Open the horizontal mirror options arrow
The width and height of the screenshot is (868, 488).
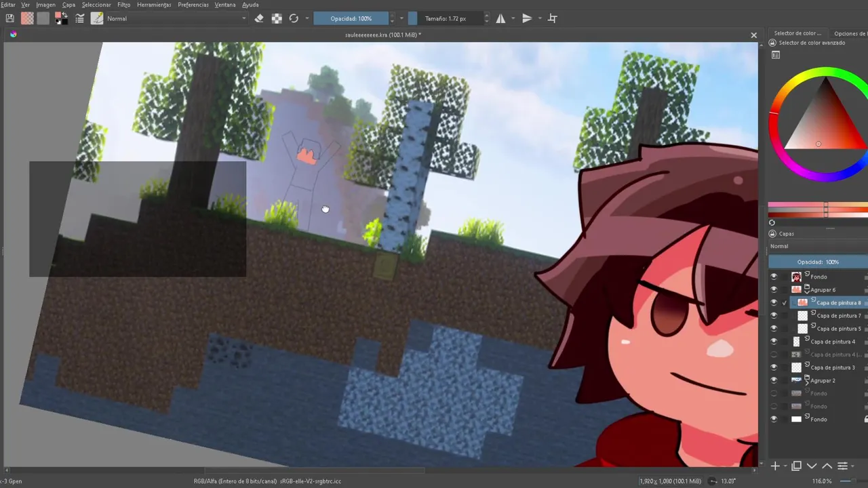pos(513,19)
